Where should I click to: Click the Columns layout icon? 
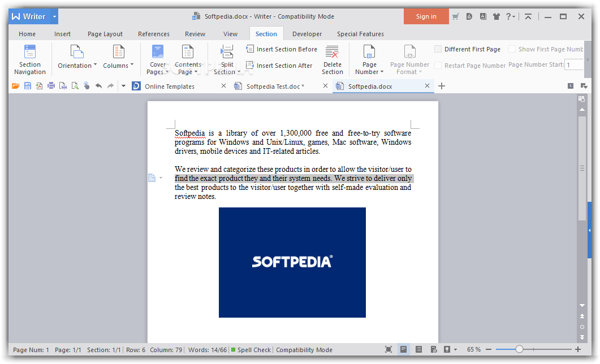pos(118,51)
